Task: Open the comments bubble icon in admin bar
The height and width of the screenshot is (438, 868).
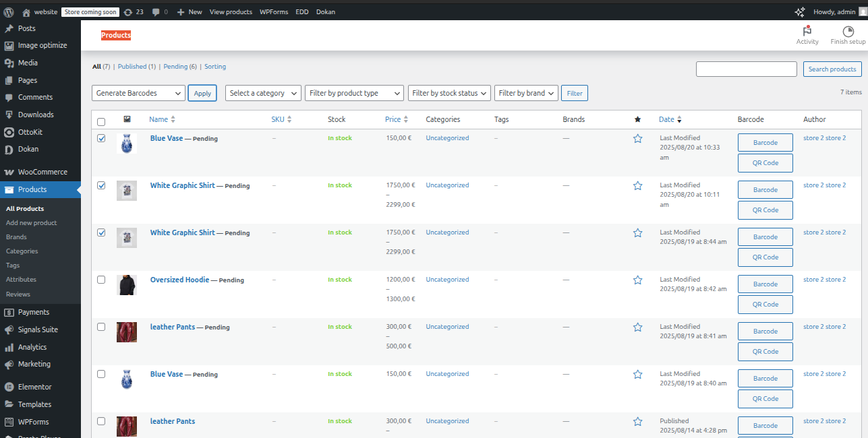Action: tap(156, 12)
